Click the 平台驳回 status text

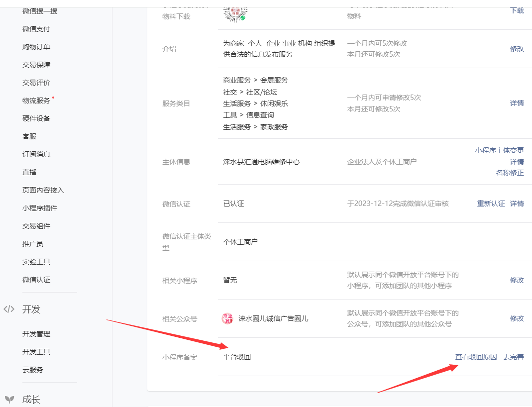[x=237, y=357]
